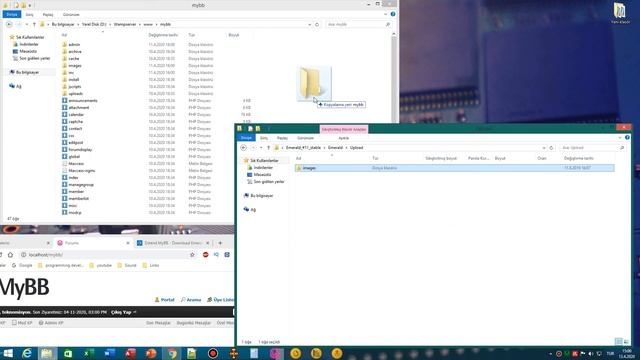Click the Back arrow in mybb Explorer window
The width and height of the screenshot is (640, 360).
coord(9,24)
